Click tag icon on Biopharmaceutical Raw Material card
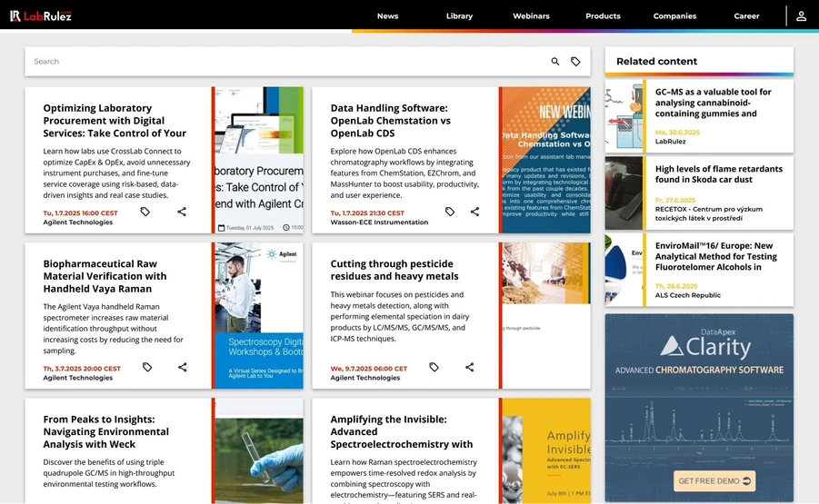This screenshot has height=504, width=819. pos(147,367)
